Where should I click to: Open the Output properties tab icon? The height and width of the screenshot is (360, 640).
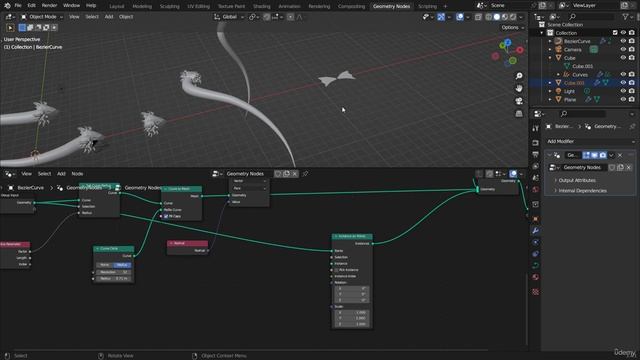pos(536,155)
